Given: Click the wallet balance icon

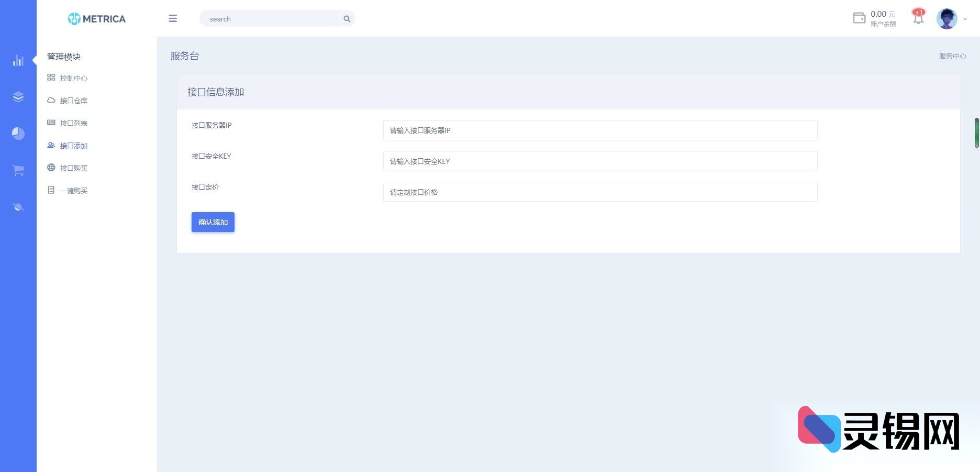Looking at the screenshot, I should 859,18.
